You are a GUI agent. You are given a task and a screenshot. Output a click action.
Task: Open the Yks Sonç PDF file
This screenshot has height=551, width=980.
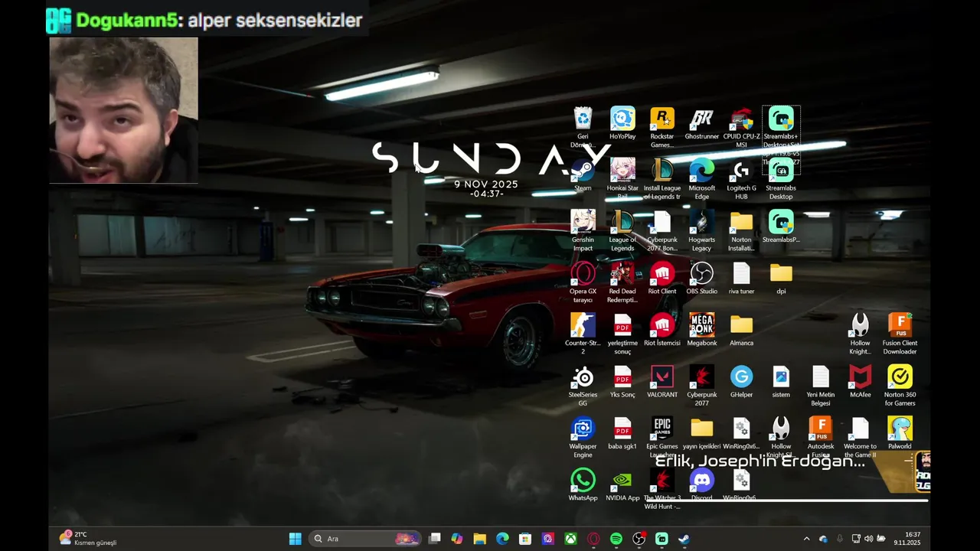622,382
